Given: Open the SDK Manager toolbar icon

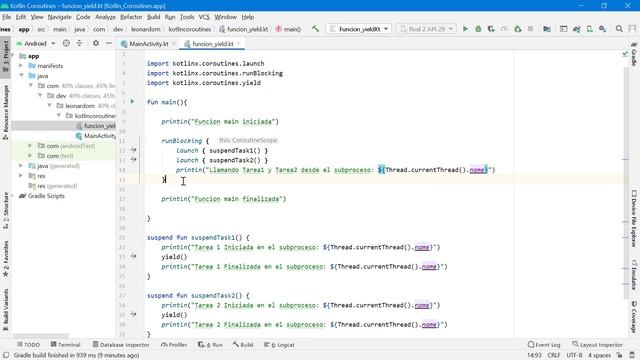Looking at the screenshot, I should coord(602,29).
